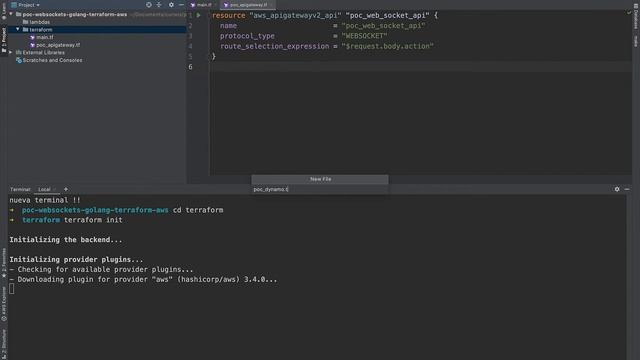Click 'Initializing the backend...' terminal line
Viewport: 640px width, 360px height.
click(66, 240)
